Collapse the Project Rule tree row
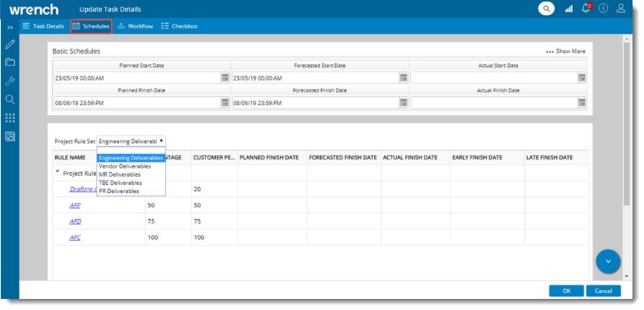Image resolution: width=644 pixels, height=310 pixels. (x=58, y=172)
